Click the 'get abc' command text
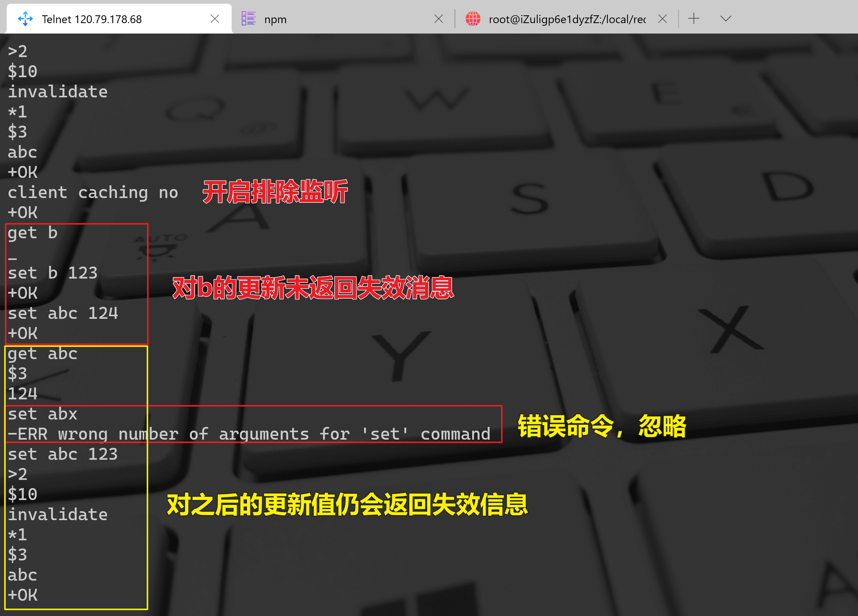 [x=43, y=354]
